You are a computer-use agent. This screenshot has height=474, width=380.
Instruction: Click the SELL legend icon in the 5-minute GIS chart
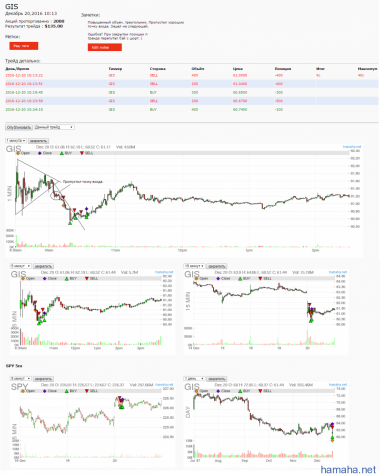[87, 278]
